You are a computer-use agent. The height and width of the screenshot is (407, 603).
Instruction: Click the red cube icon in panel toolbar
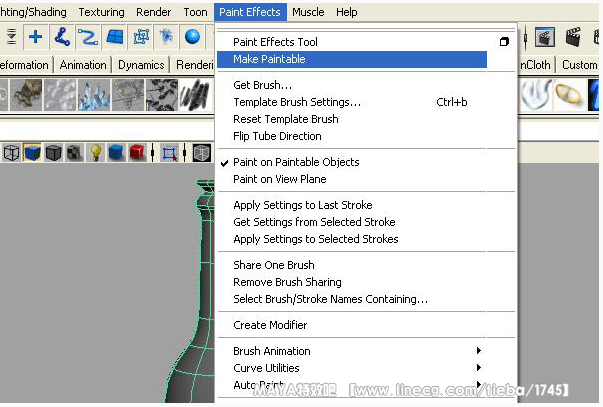(x=137, y=153)
